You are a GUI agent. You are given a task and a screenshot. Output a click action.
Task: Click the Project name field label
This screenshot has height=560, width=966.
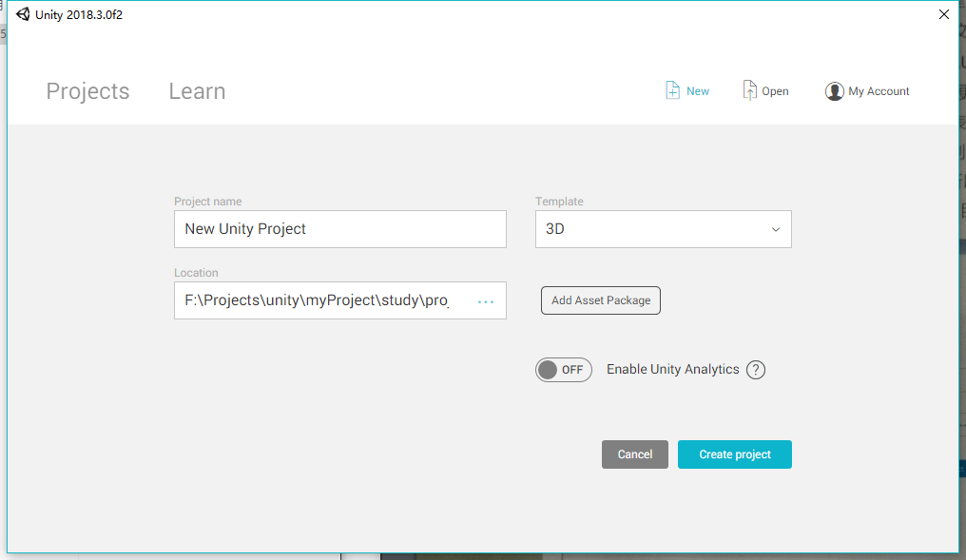[x=207, y=202]
